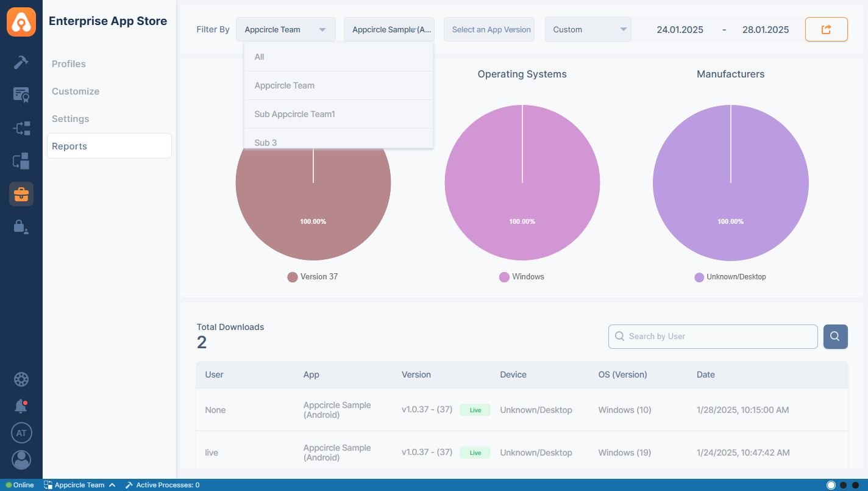Click the Enterprise App Store heading

(108, 21)
